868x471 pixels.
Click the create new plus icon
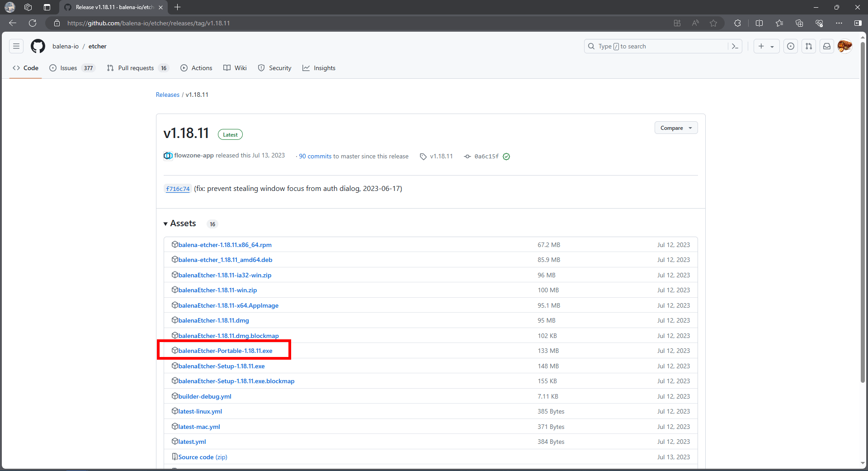(x=761, y=46)
